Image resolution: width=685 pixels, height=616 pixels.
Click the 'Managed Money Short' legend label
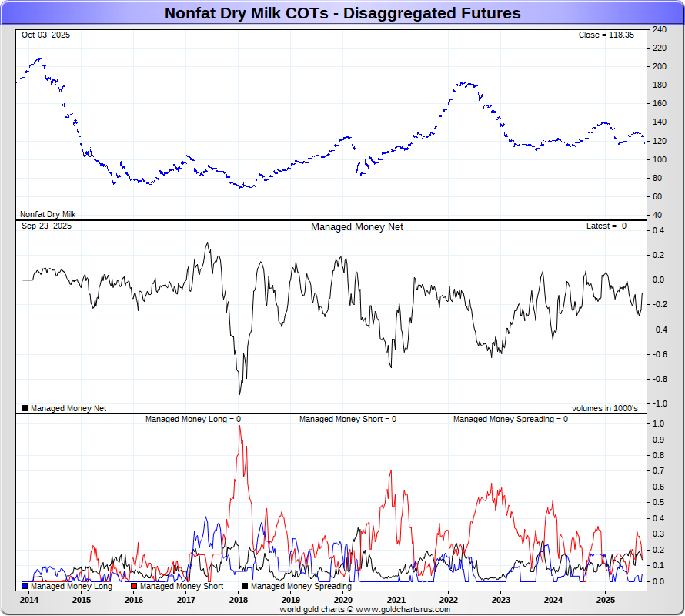(182, 586)
